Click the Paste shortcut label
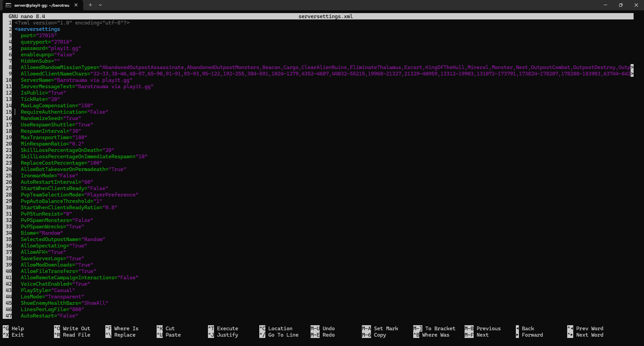This screenshot has height=346, width=644. [x=173, y=335]
